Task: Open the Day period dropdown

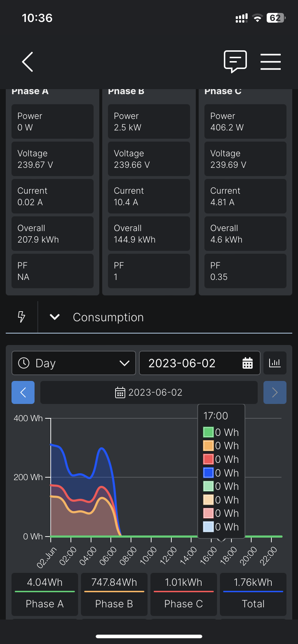Action: point(74,363)
